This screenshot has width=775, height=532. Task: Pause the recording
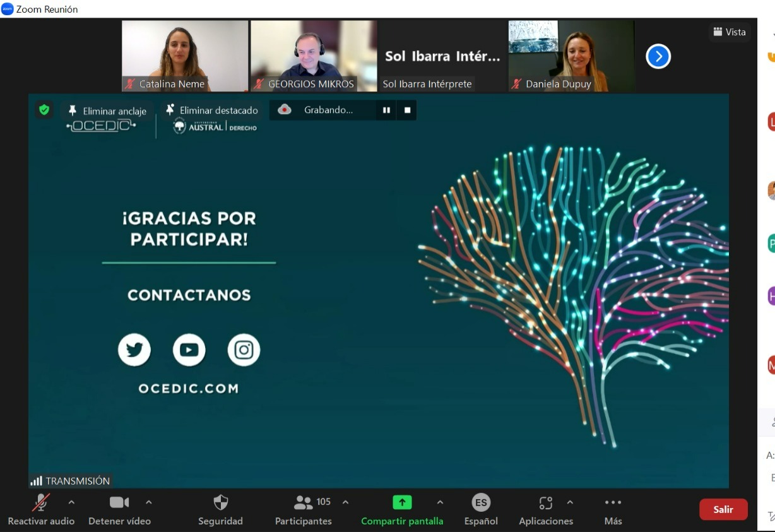(386, 110)
